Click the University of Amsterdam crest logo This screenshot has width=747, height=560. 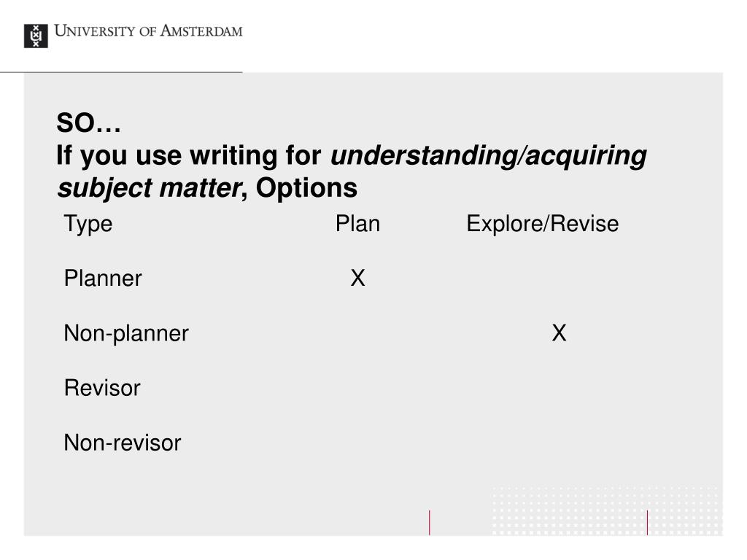point(36,36)
